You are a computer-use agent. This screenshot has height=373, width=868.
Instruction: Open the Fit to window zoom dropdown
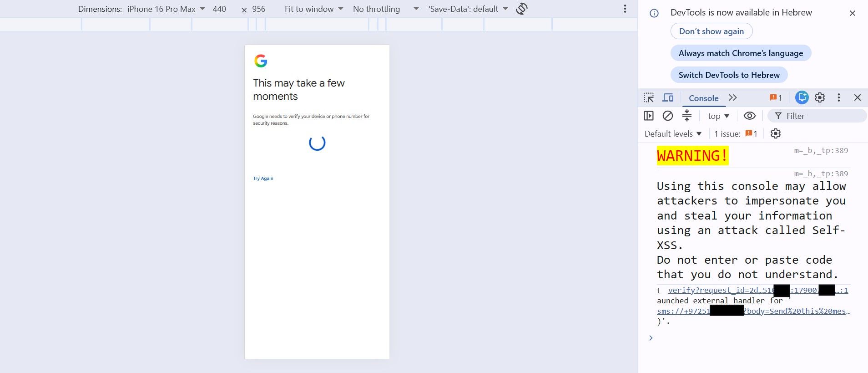[314, 9]
